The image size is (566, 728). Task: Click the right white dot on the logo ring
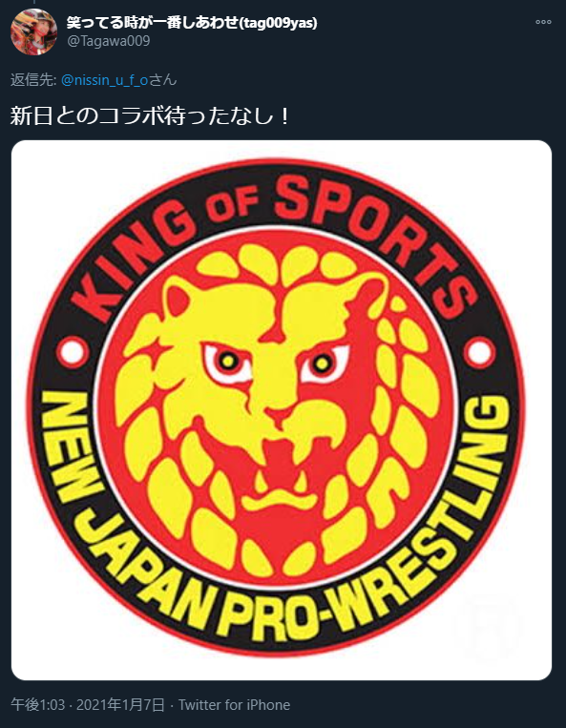pyautogui.click(x=480, y=353)
